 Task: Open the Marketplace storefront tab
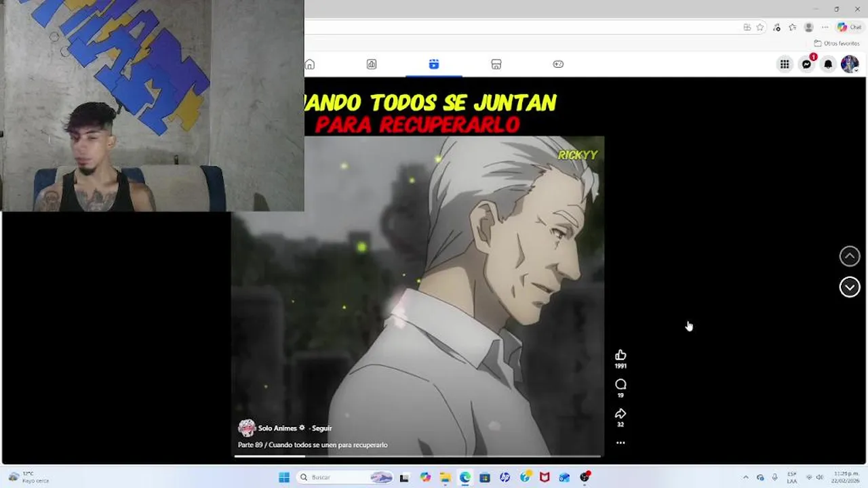pyautogui.click(x=496, y=64)
